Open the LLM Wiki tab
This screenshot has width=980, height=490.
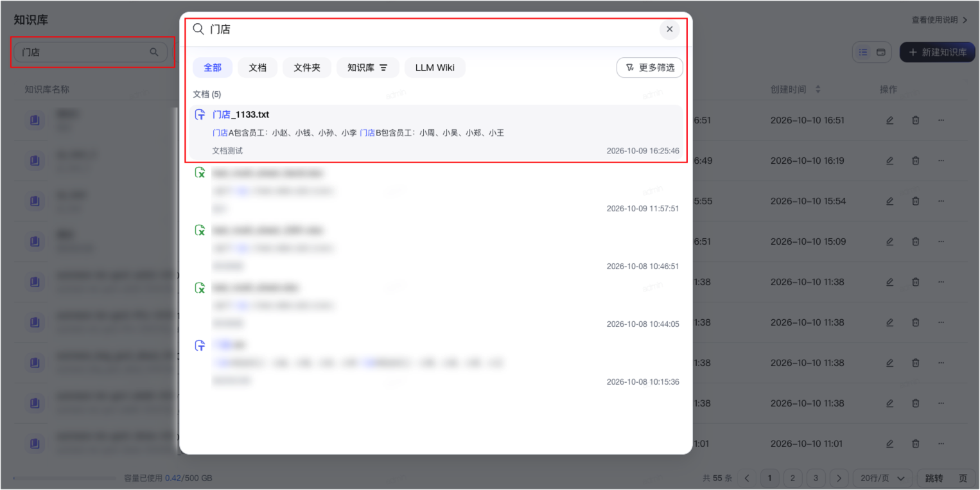click(435, 67)
